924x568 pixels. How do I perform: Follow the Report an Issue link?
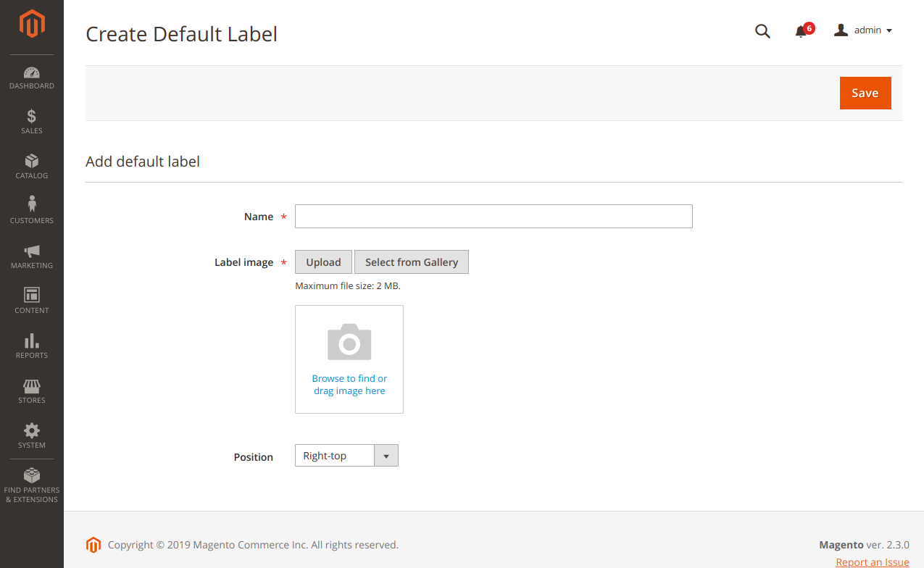coord(873,562)
